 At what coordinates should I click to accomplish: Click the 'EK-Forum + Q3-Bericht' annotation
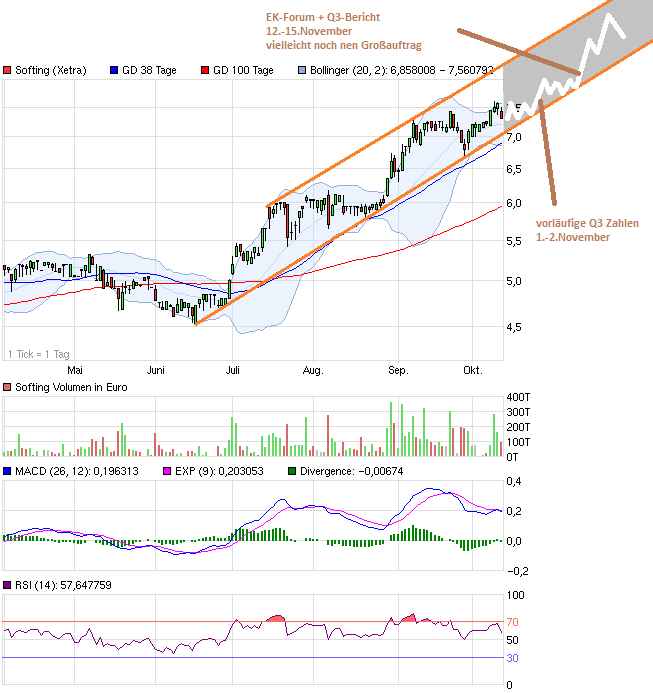[x=323, y=17]
